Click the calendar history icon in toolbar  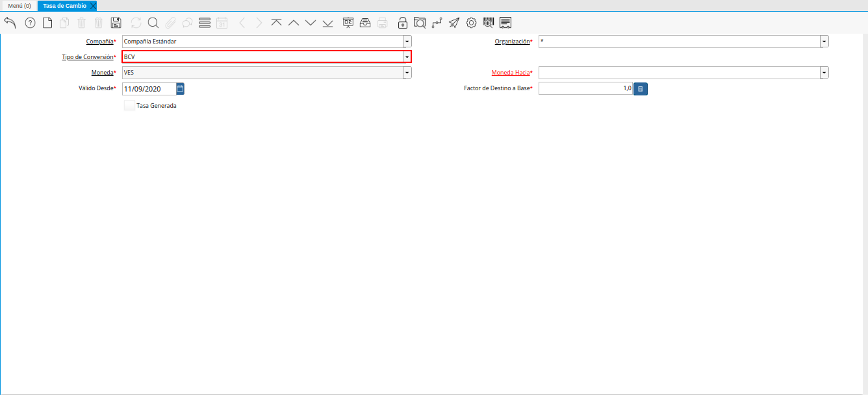pos(222,23)
